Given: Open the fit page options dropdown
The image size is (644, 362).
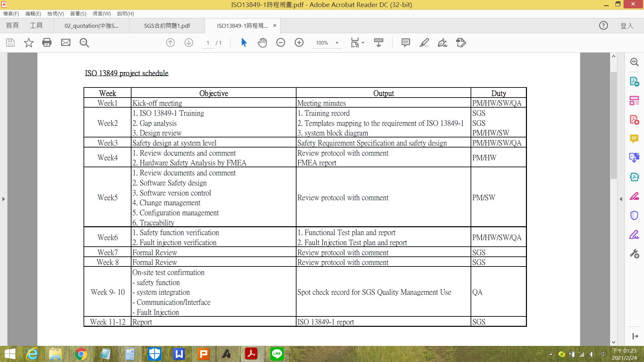Looking at the screenshot, I should click(x=363, y=43).
